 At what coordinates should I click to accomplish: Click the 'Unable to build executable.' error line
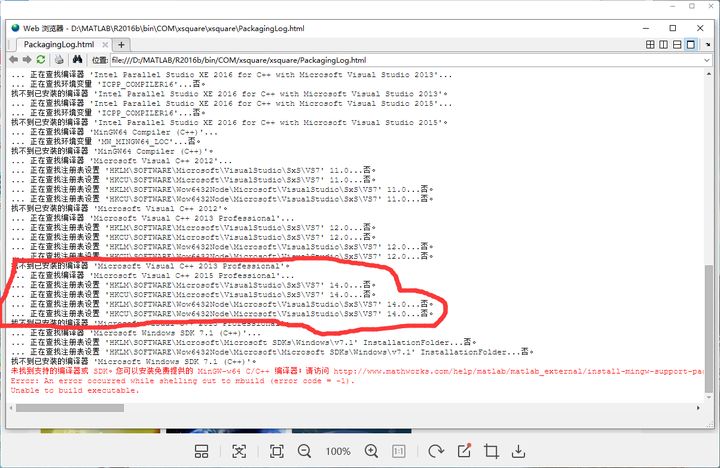click(74, 390)
